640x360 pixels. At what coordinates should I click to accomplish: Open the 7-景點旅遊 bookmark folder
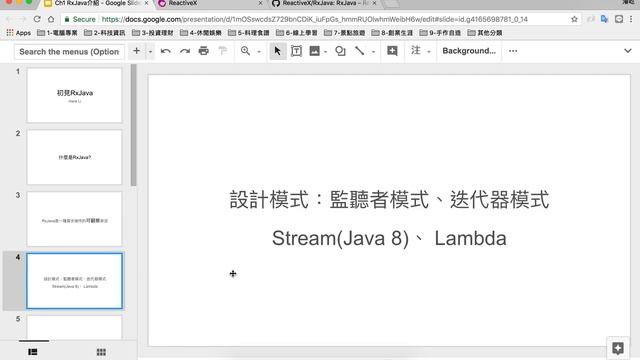[x=344, y=33]
